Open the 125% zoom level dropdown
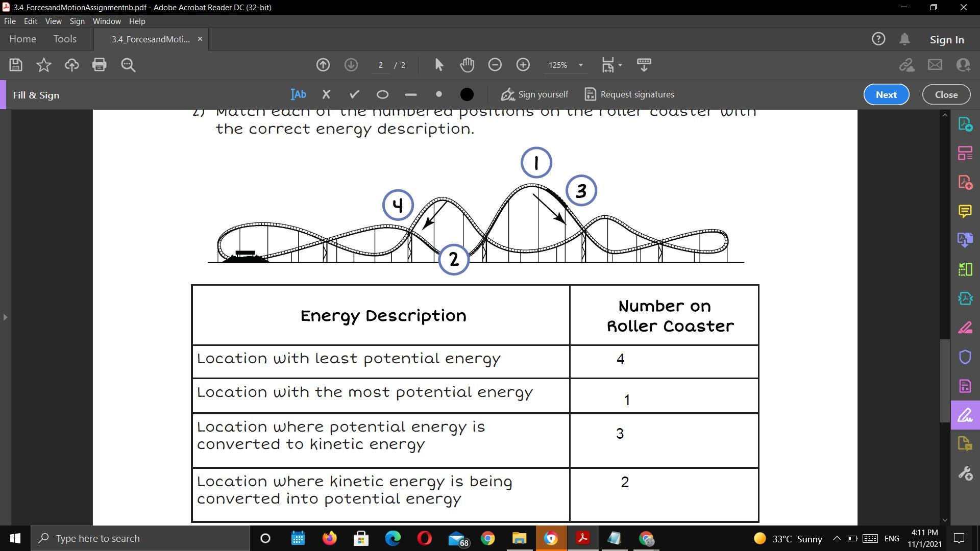 coord(580,65)
